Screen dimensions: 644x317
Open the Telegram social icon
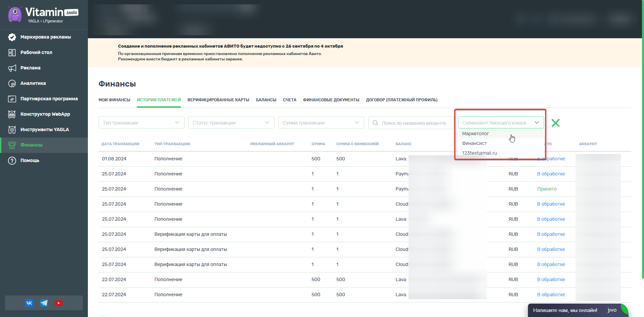[x=44, y=303]
